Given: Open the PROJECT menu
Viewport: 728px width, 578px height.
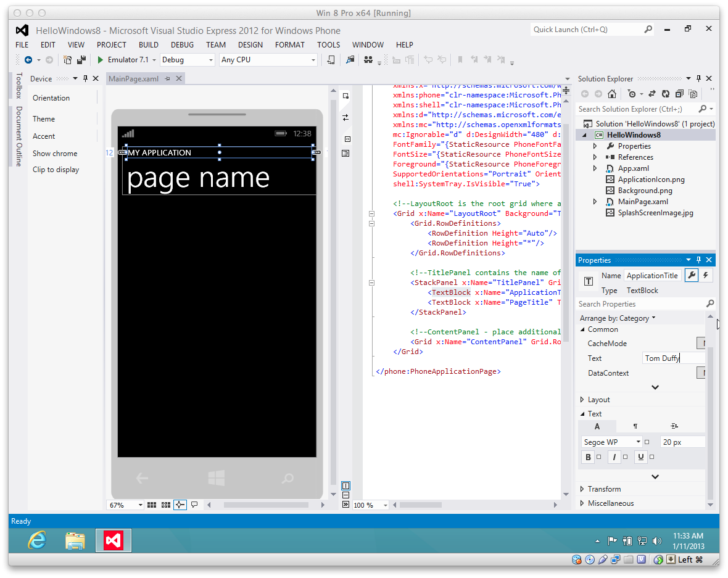Looking at the screenshot, I should click(112, 45).
